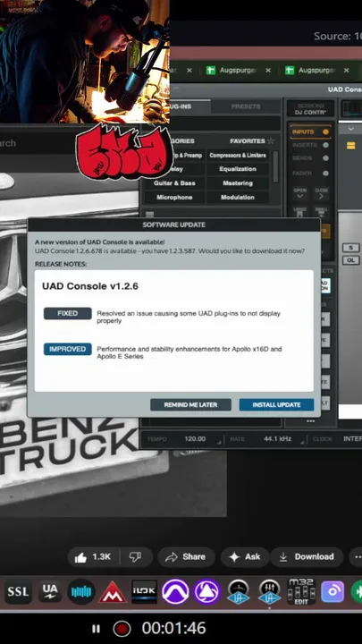
Task: Switch to the PLUG-INS tab
Action: (181, 106)
